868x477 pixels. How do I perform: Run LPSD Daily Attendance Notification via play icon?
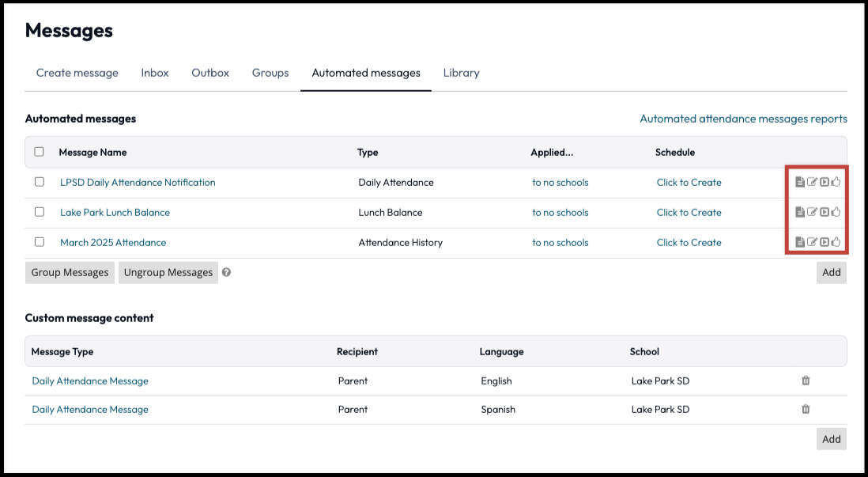(x=825, y=182)
